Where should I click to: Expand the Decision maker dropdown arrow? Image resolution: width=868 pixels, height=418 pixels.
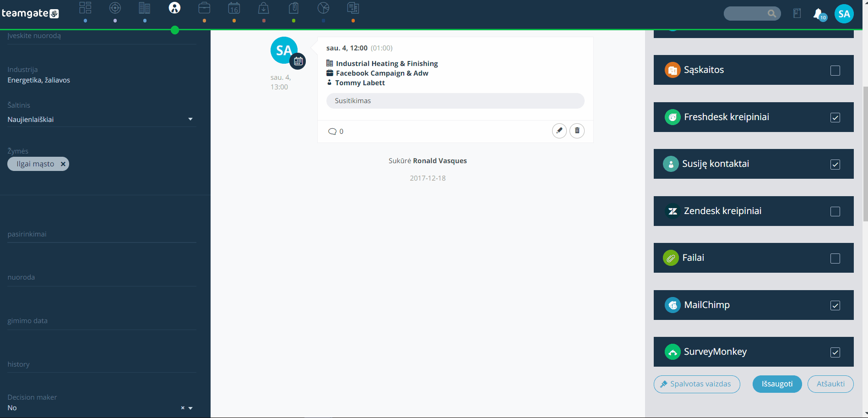point(190,408)
